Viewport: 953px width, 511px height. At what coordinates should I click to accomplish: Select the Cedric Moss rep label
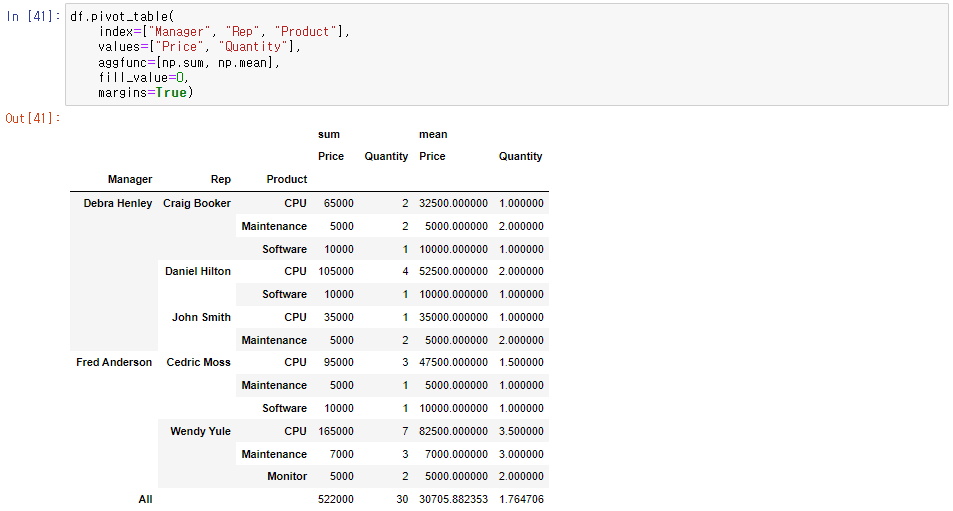click(199, 362)
